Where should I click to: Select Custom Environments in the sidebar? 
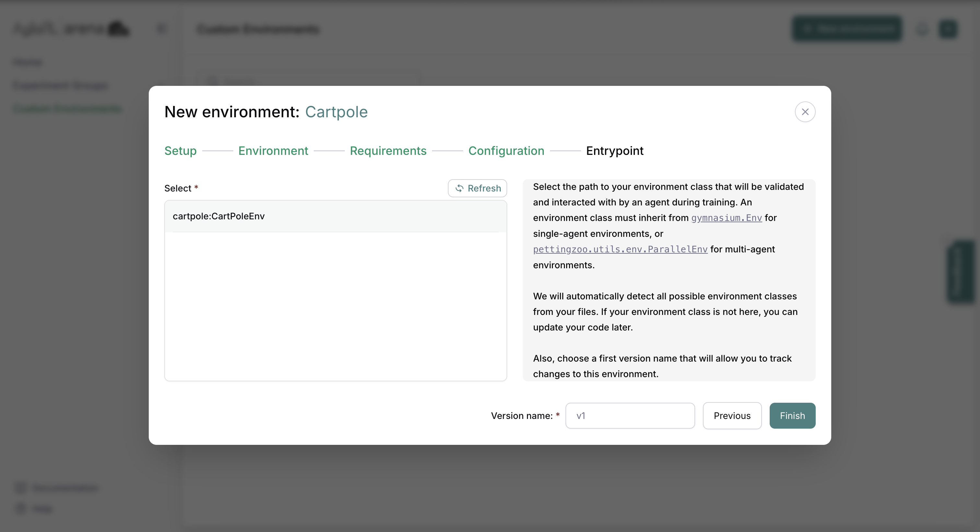(67, 109)
